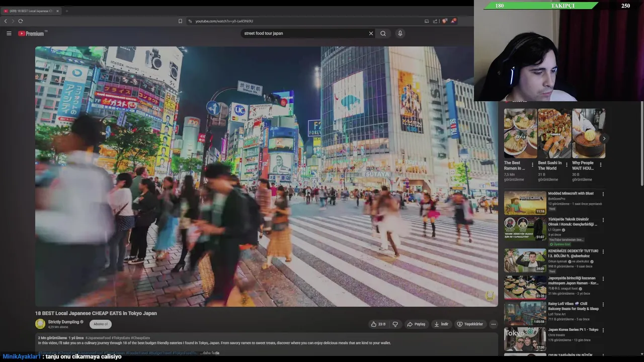Click the '18 BEST Local Japanese CHEAP EATS' video title

click(96, 313)
